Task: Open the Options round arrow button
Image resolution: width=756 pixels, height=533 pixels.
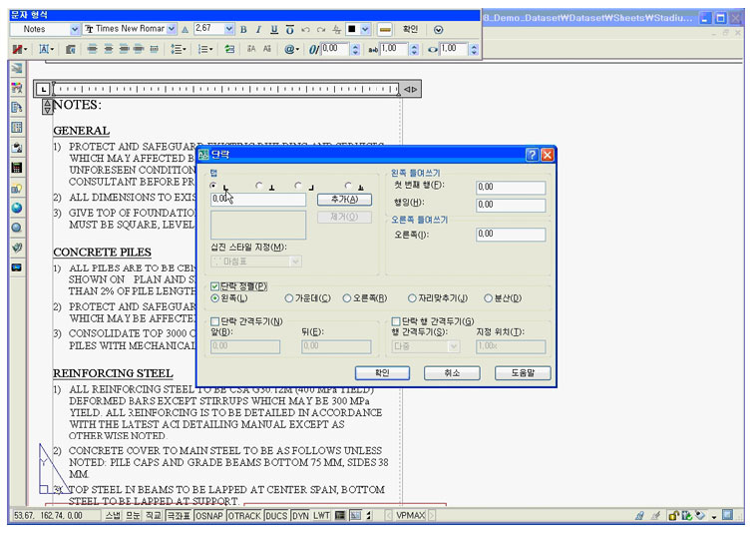Action: (x=438, y=29)
